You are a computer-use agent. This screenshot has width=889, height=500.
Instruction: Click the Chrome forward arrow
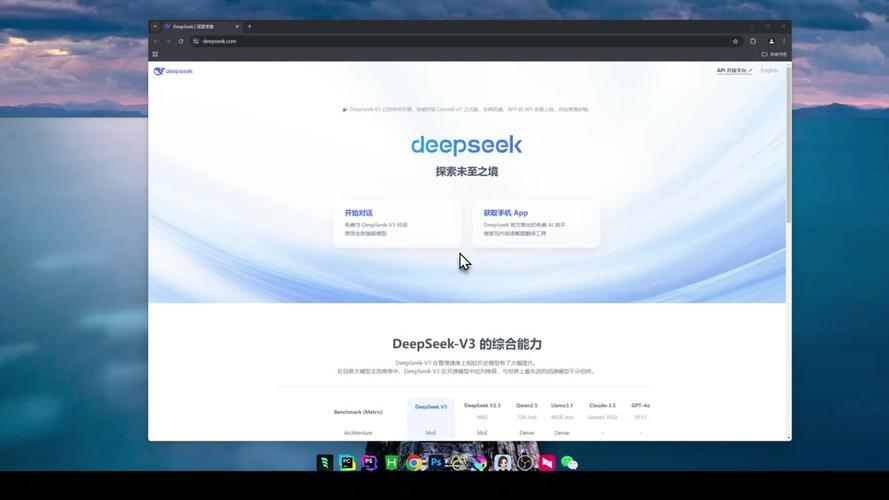[x=168, y=41]
